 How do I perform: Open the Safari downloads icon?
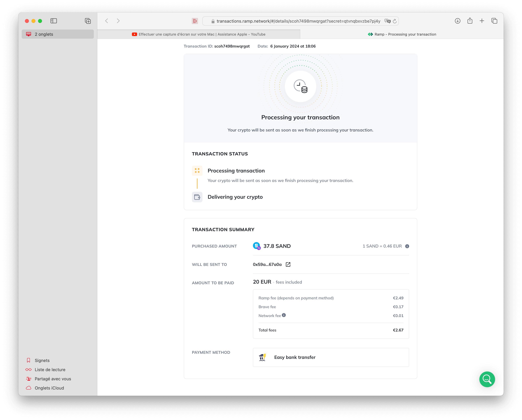(x=457, y=21)
